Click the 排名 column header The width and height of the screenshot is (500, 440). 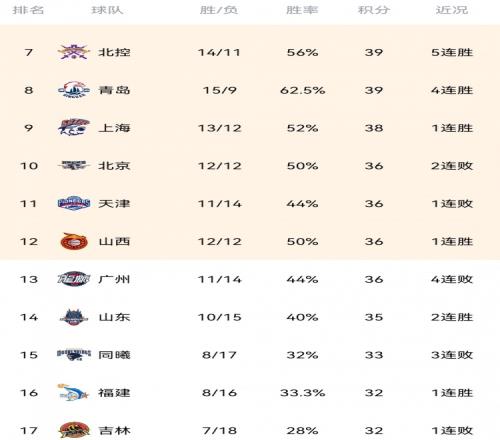point(28,10)
